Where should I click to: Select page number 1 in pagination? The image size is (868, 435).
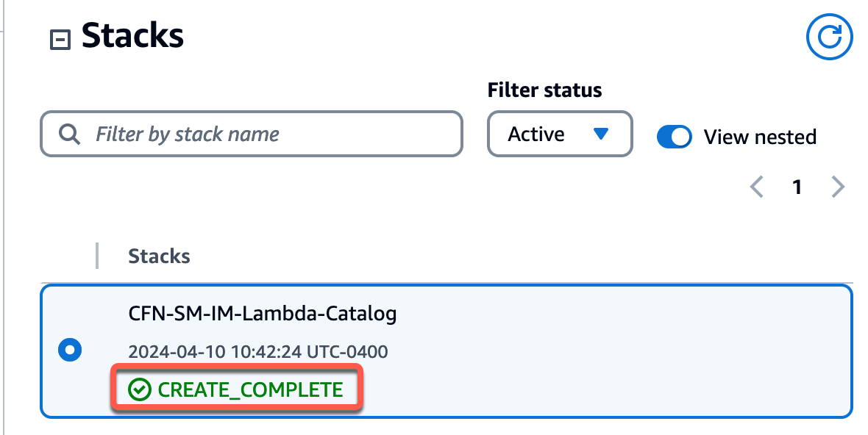[x=797, y=187]
